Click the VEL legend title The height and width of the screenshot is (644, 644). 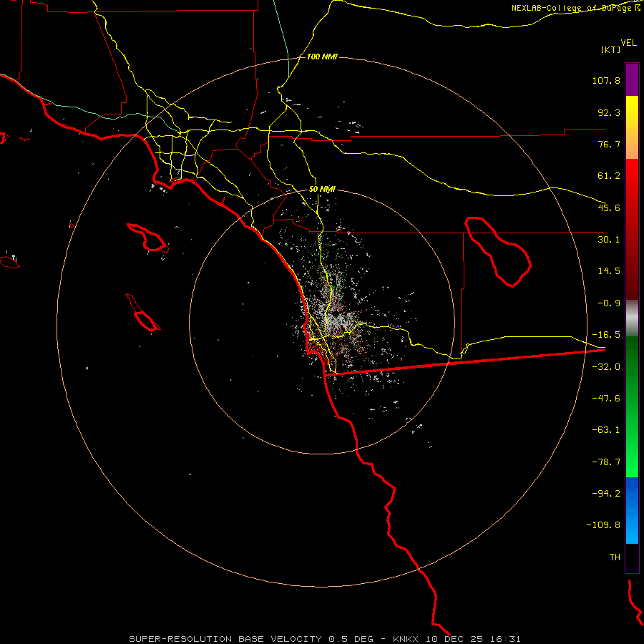pyautogui.click(x=628, y=43)
